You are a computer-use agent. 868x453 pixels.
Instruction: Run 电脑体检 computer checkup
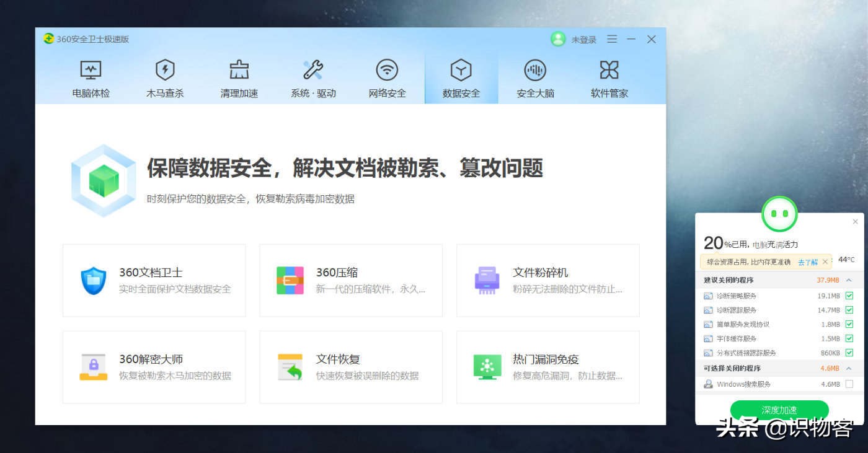pyautogui.click(x=90, y=78)
